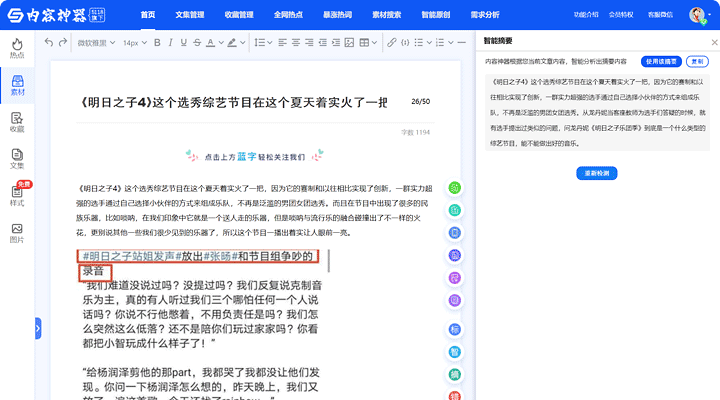The height and width of the screenshot is (400, 720).
Task: Click the 点击上方蓝字 follow banner
Action: tap(255, 156)
